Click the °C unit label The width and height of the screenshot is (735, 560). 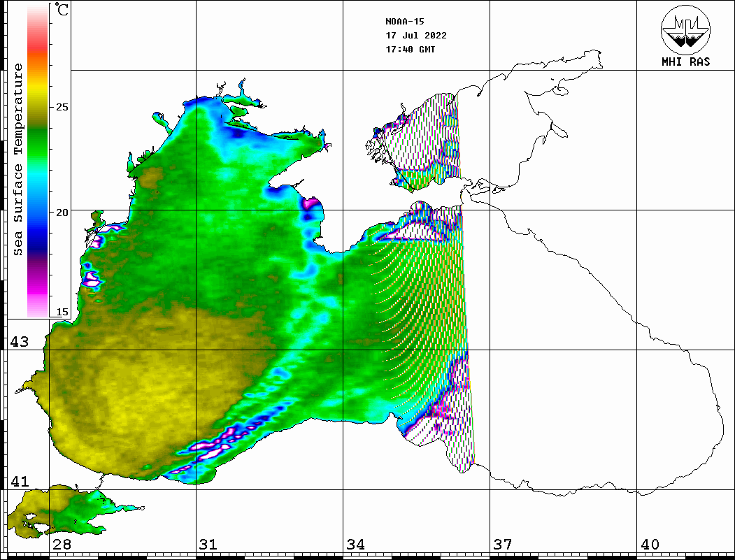tap(62, 9)
